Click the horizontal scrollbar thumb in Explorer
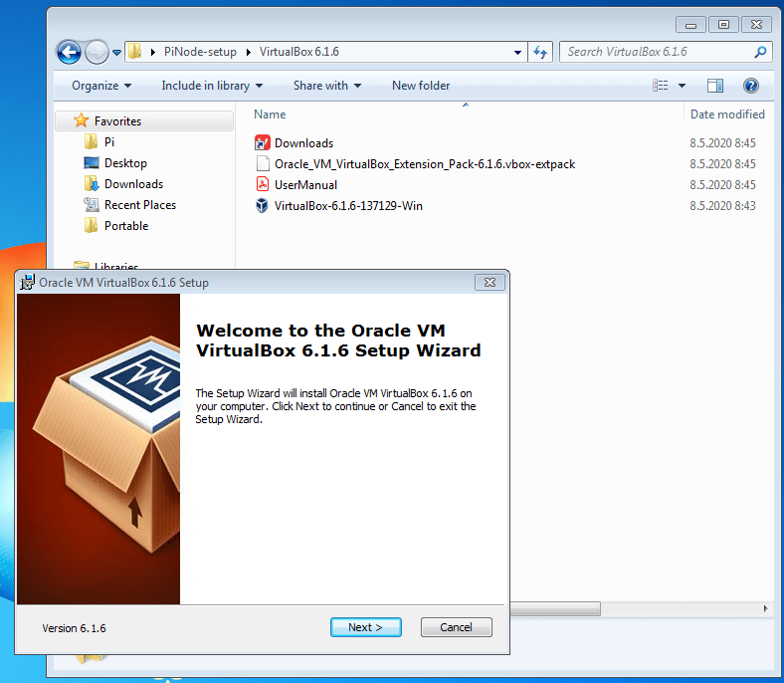This screenshot has height=683, width=784. [555, 608]
